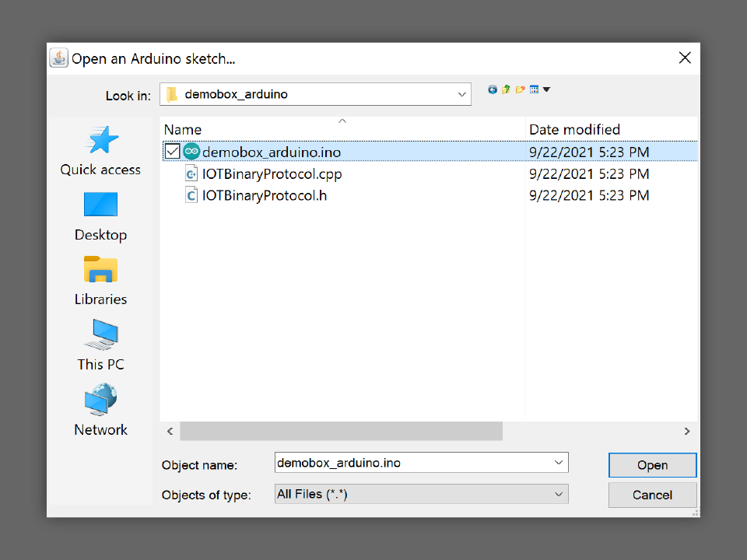This screenshot has height=560, width=747.
Task: Click the blue Back navigation arrow icon
Action: click(x=493, y=89)
